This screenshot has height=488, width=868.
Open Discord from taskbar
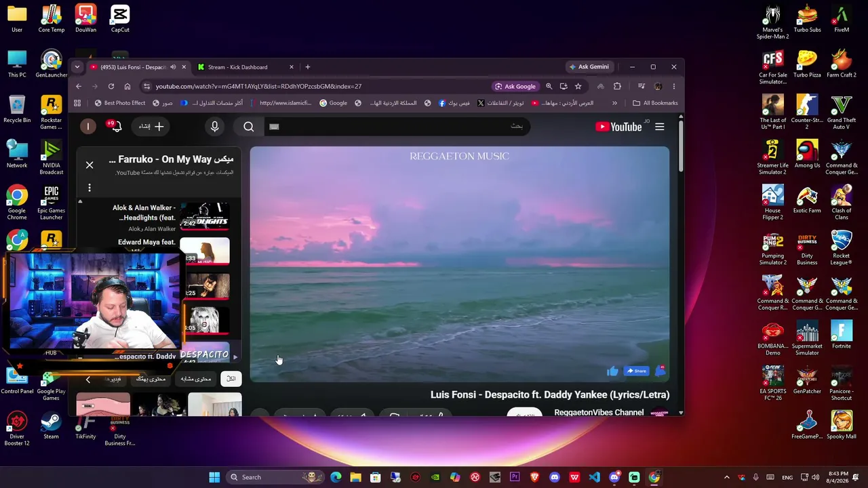[555, 477]
